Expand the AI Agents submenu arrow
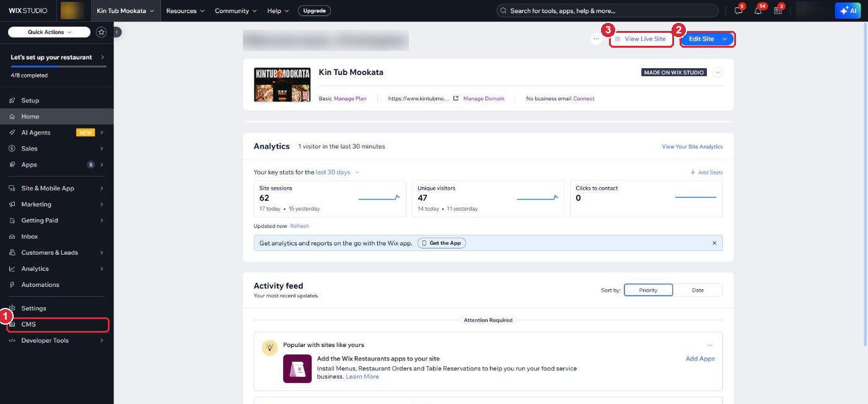Viewport: 868px width, 404px height. point(102,133)
